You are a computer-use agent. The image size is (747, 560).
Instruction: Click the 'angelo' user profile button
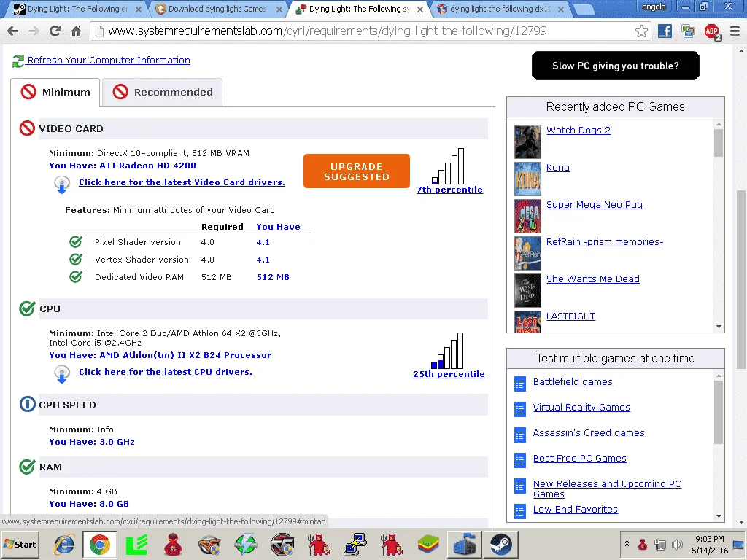[x=654, y=7]
